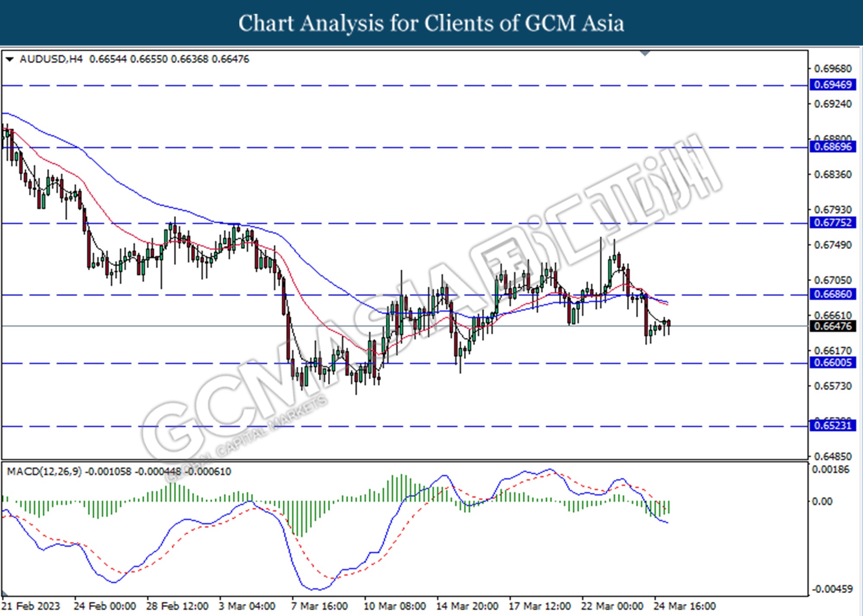
Task: Click the AUDUSD,H4 symbol title text
Action: coord(51,59)
